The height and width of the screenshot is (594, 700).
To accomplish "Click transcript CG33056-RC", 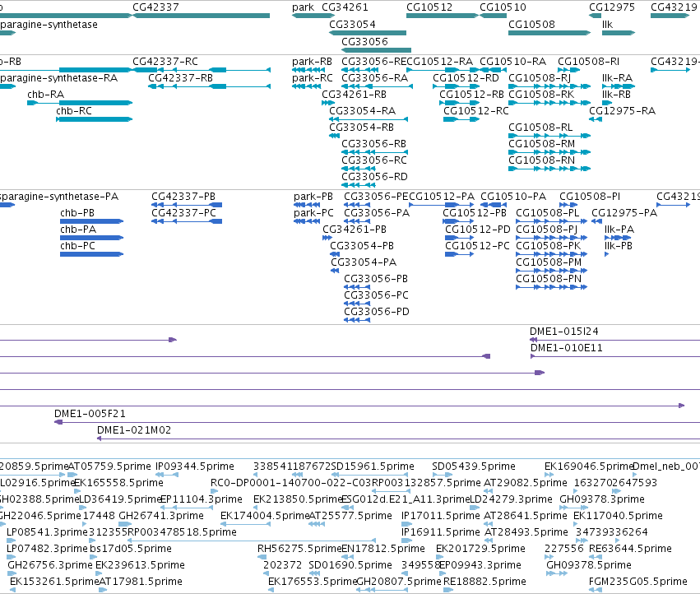I will click(374, 160).
